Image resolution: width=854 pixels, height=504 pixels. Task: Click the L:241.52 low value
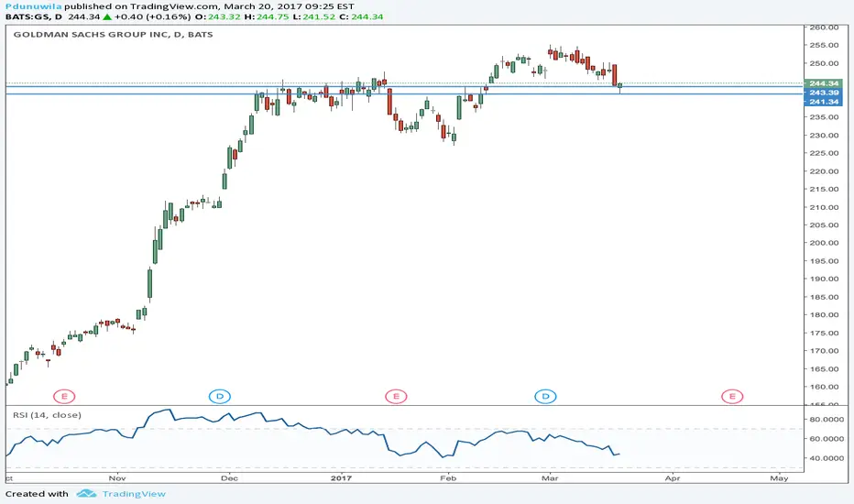coord(313,16)
